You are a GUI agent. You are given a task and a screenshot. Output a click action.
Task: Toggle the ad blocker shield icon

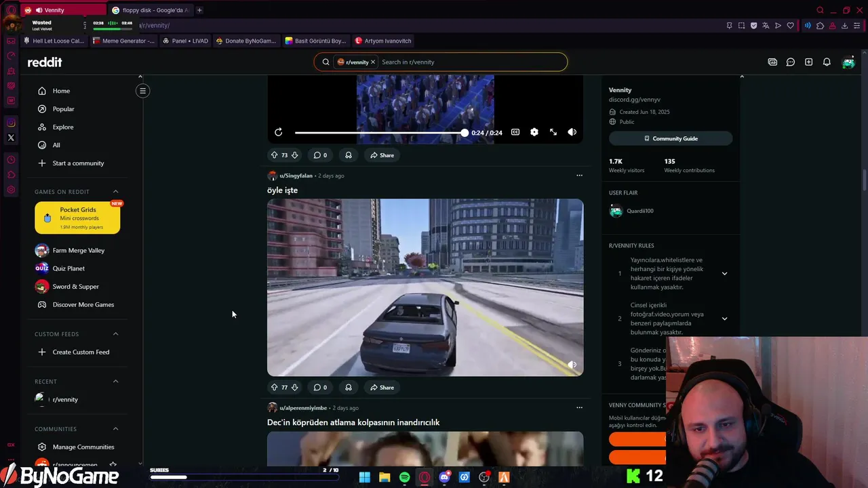753,26
